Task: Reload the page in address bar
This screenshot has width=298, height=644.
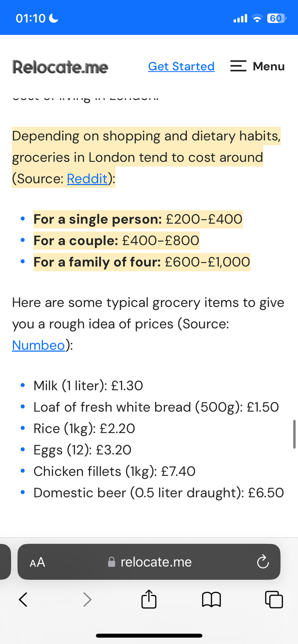Action: pyautogui.click(x=263, y=562)
